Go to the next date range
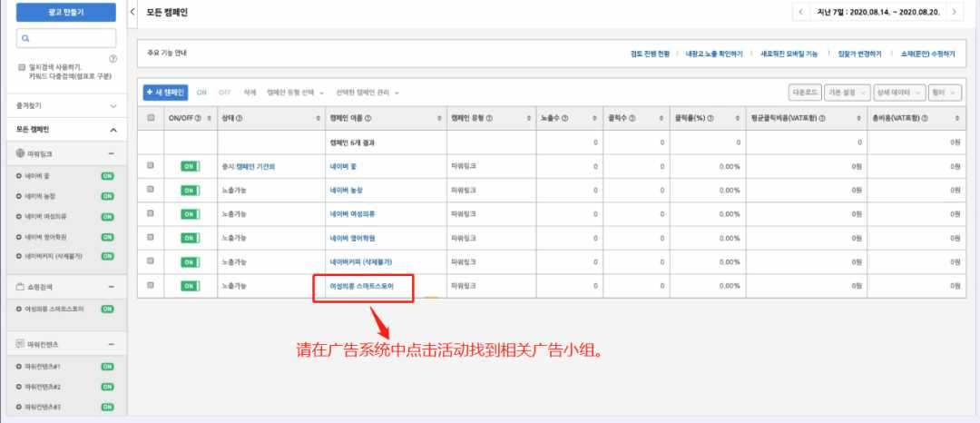Screen dimensions: 980x423 [x=954, y=12]
